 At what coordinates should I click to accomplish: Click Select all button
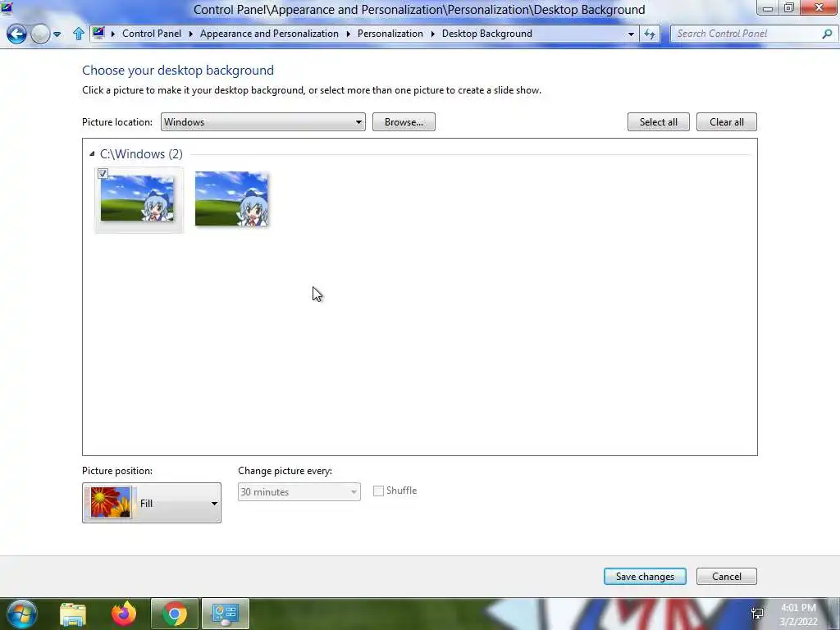[x=659, y=122]
